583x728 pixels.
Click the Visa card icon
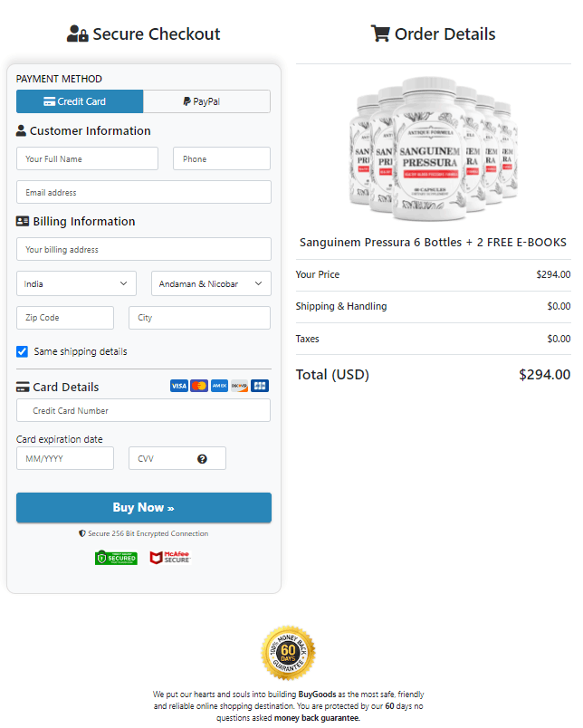click(x=178, y=386)
